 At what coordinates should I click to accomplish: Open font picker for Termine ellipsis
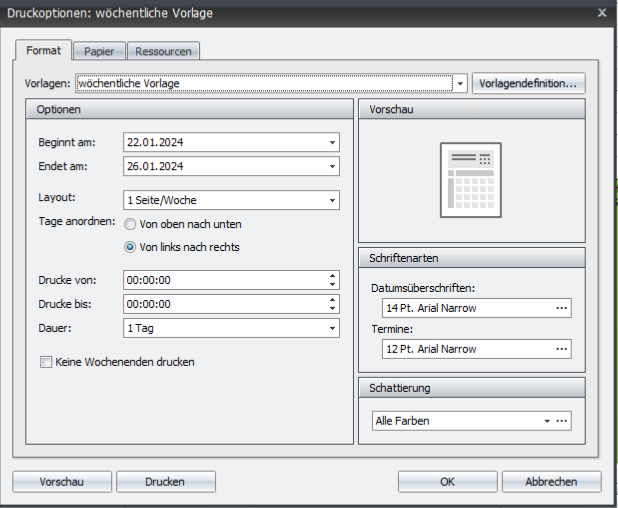[x=562, y=349]
